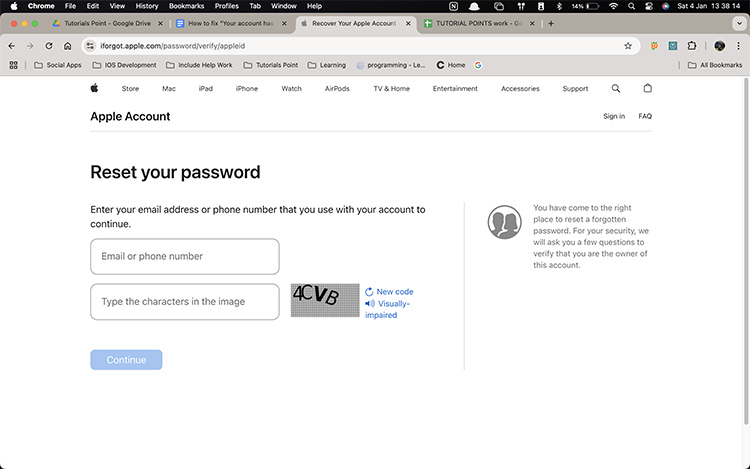Click the Continue button
This screenshot has width=750, height=469.
[x=126, y=360]
